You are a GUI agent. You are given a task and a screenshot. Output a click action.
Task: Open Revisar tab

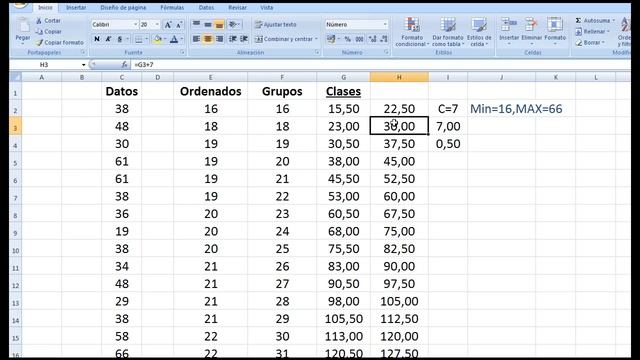237,8
